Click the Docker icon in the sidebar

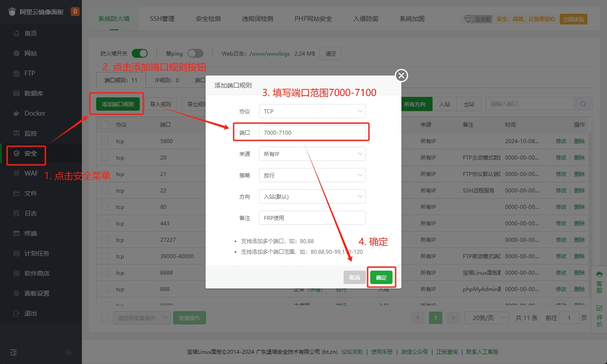point(16,113)
